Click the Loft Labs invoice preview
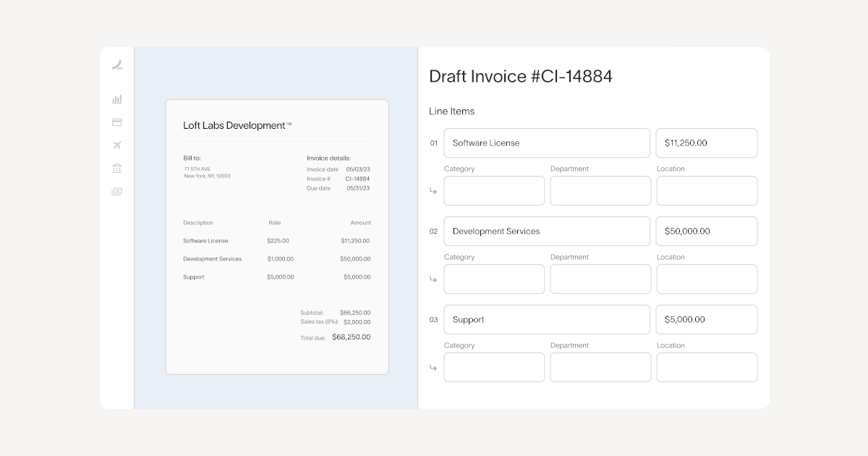Image resolution: width=868 pixels, height=456 pixels. pos(277,237)
